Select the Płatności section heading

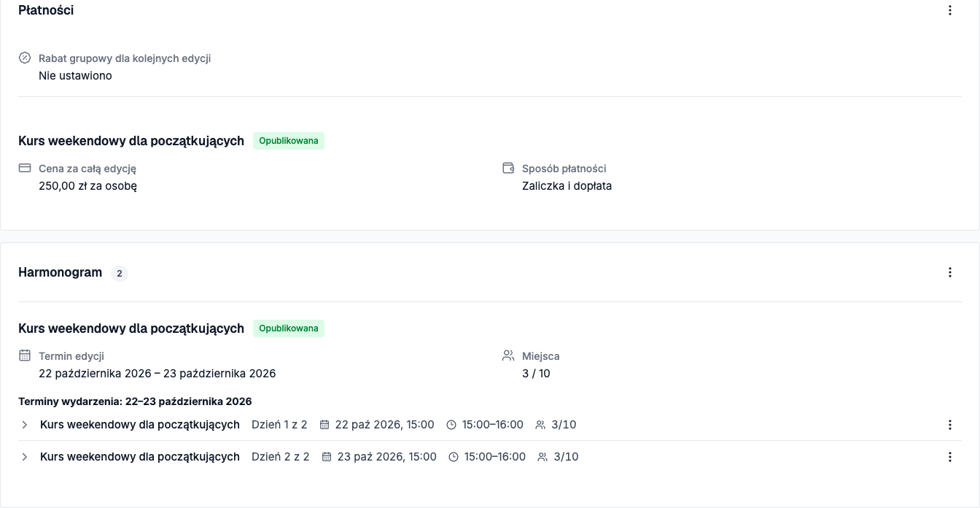point(46,10)
